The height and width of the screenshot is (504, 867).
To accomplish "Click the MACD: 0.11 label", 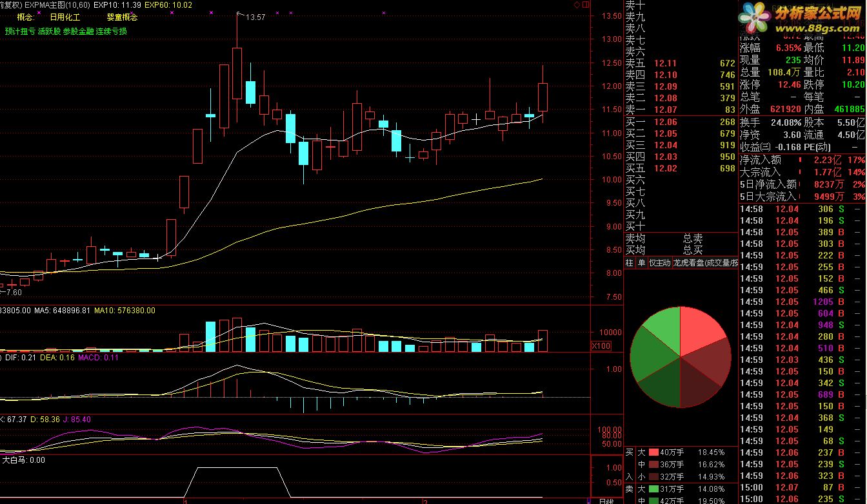I will click(x=99, y=356).
